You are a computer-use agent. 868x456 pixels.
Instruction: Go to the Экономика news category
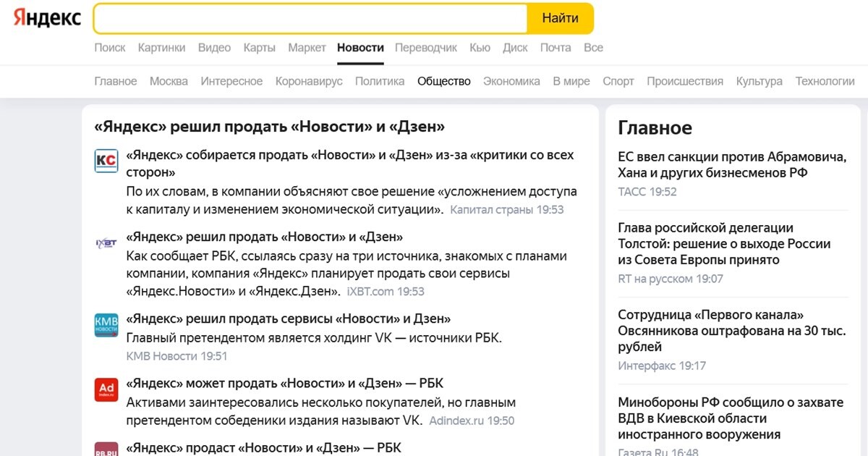[x=511, y=81]
